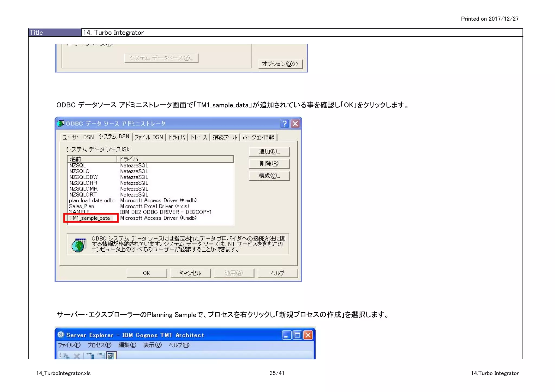
Task: Switch to the 接続プール tab
Action: click(225, 137)
